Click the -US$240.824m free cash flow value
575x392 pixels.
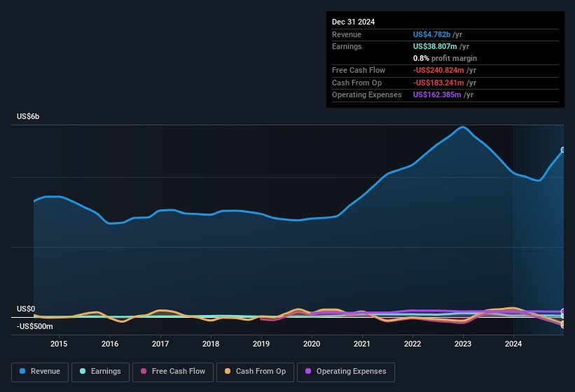[438, 71]
